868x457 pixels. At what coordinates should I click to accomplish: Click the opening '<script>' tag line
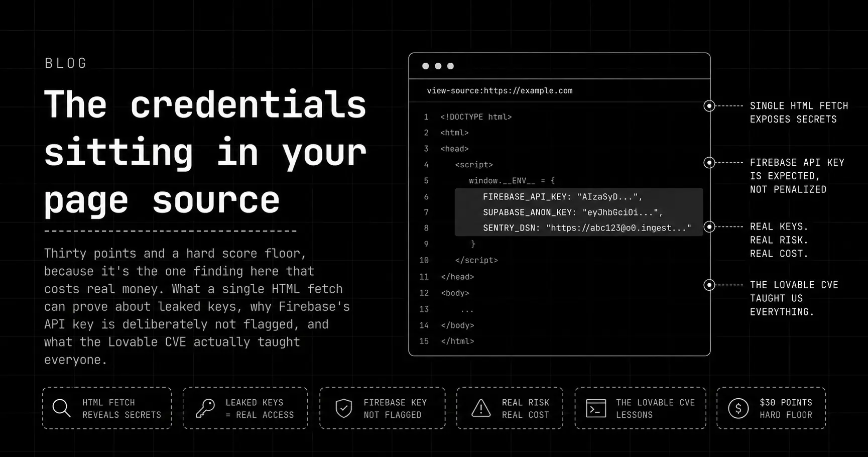pos(474,165)
